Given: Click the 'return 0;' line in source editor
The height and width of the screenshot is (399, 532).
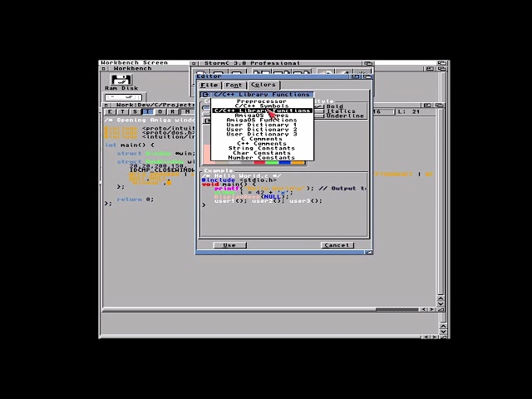Looking at the screenshot, I should coord(135,199).
